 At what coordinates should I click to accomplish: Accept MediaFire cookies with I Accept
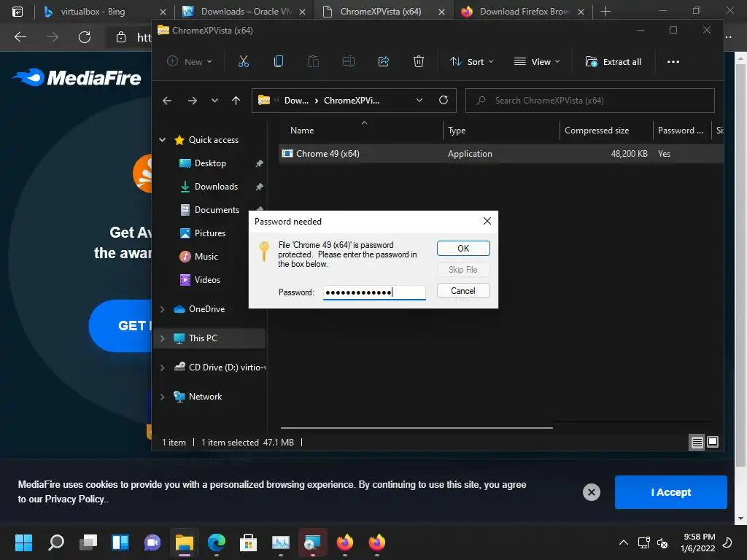[671, 492]
